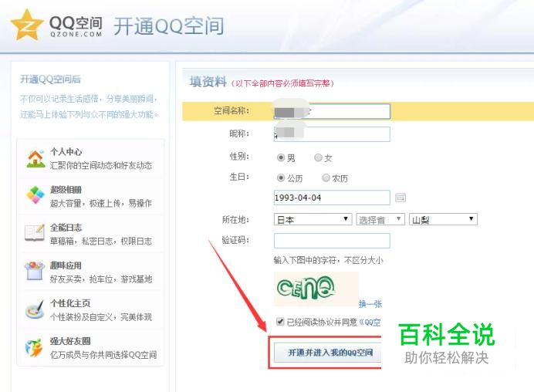Click the 好友买卖，抢车位，游戏基地 description
The width and height of the screenshot is (534, 392).
coord(101,279)
